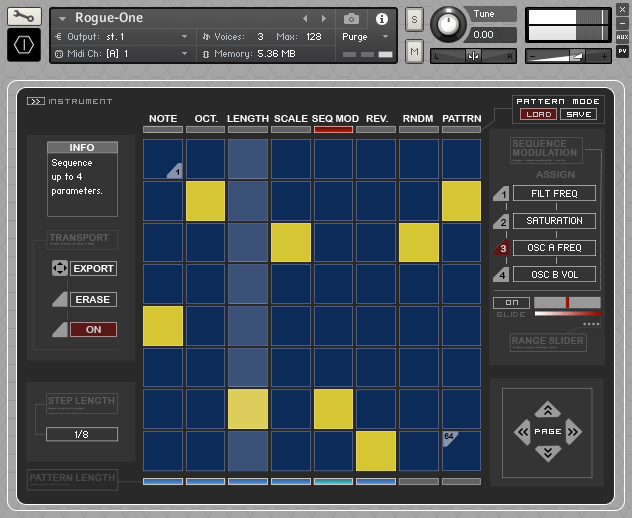Click the ERASE button

93,300
